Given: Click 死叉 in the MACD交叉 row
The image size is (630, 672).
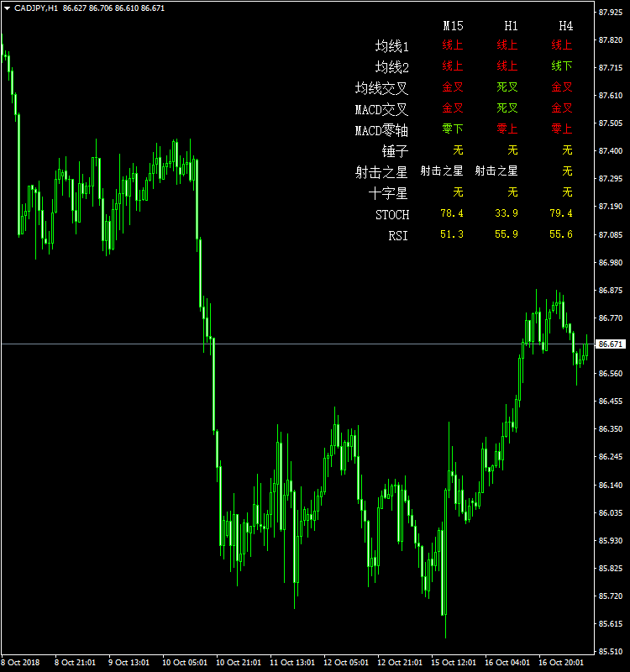Looking at the screenshot, I should pyautogui.click(x=507, y=108).
